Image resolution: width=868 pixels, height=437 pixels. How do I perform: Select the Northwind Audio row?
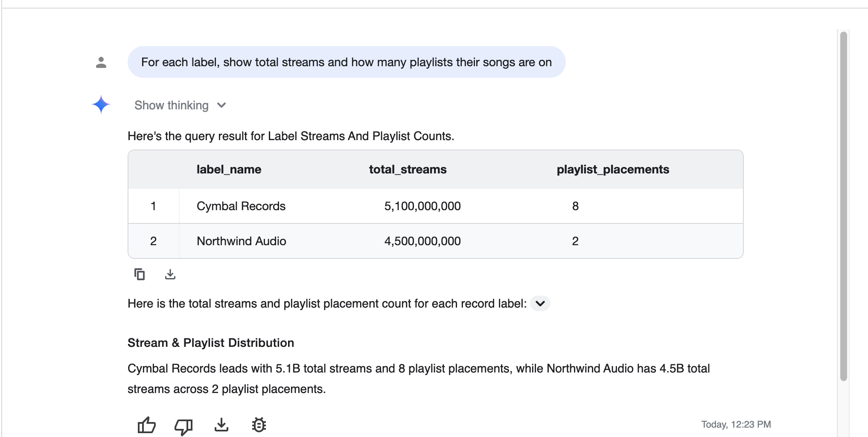tap(436, 241)
